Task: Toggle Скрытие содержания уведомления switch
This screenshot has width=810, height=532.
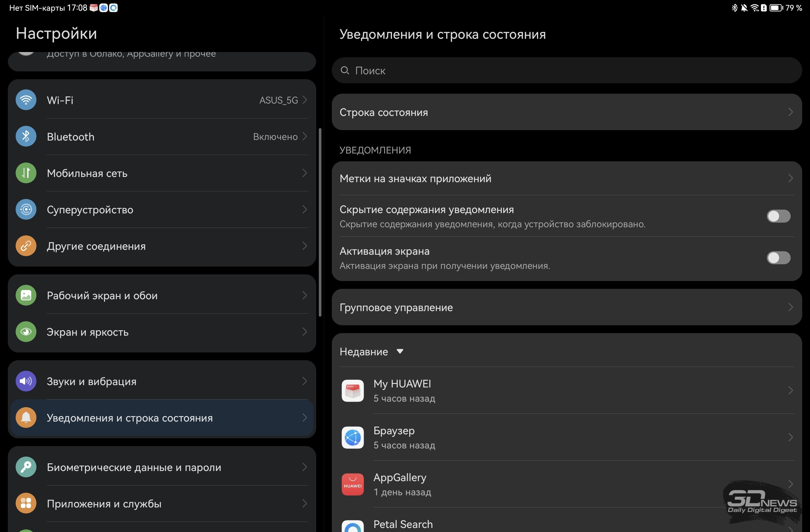Action: tap(778, 216)
